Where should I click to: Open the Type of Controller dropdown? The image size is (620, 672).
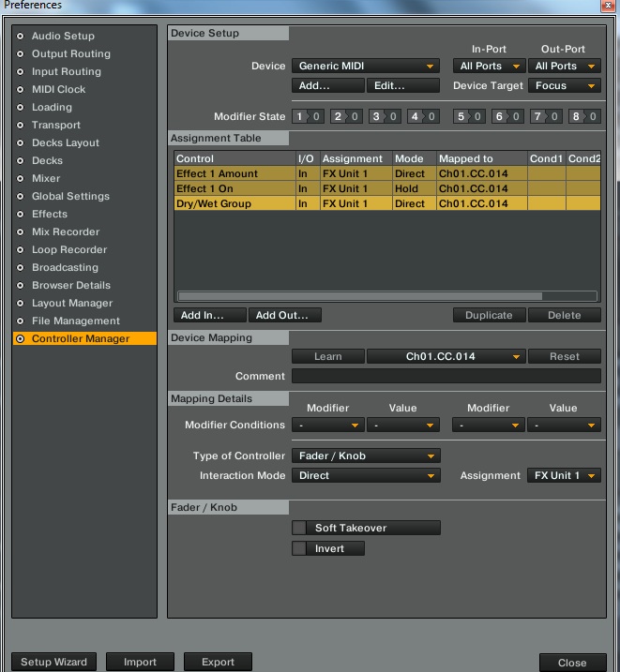366,456
